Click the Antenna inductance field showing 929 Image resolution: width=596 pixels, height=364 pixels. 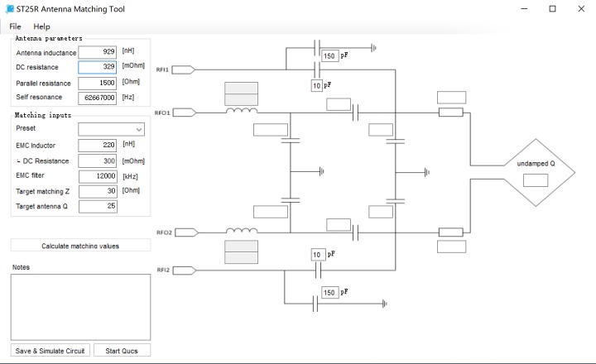click(x=98, y=51)
